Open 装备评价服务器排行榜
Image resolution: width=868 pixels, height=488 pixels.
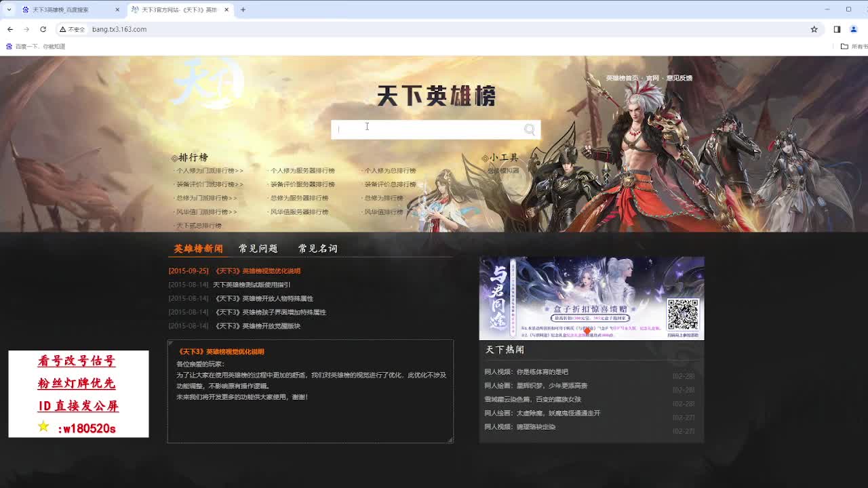(302, 184)
